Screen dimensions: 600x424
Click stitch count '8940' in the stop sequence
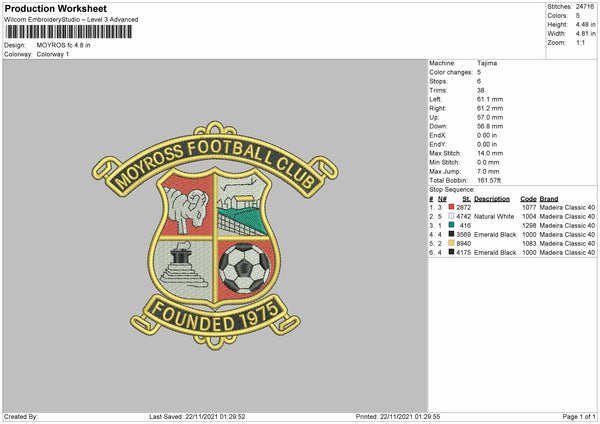pyautogui.click(x=463, y=243)
